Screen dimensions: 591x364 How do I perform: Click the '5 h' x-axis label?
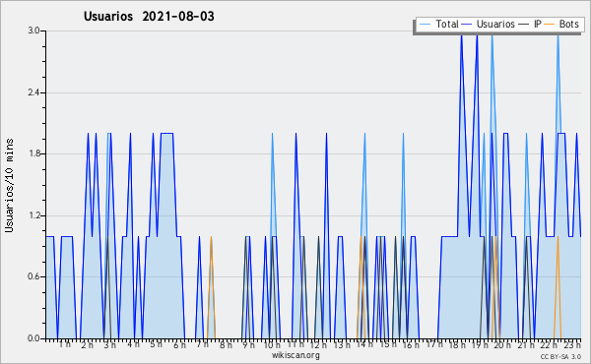click(156, 344)
